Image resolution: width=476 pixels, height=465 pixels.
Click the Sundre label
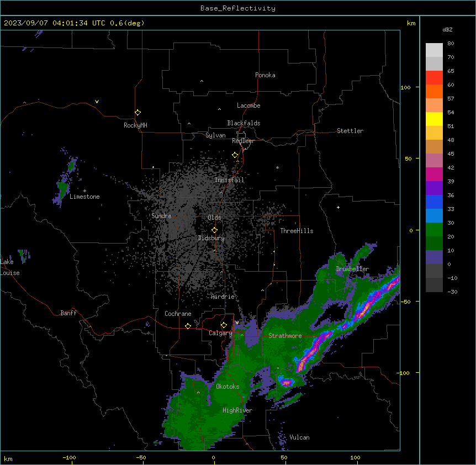pos(161,216)
